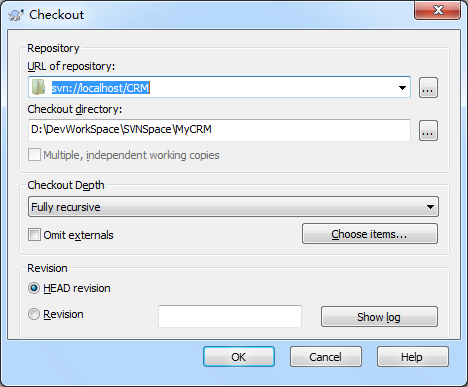
Task: Check Multiple, independent working copies
Action: tap(34, 155)
